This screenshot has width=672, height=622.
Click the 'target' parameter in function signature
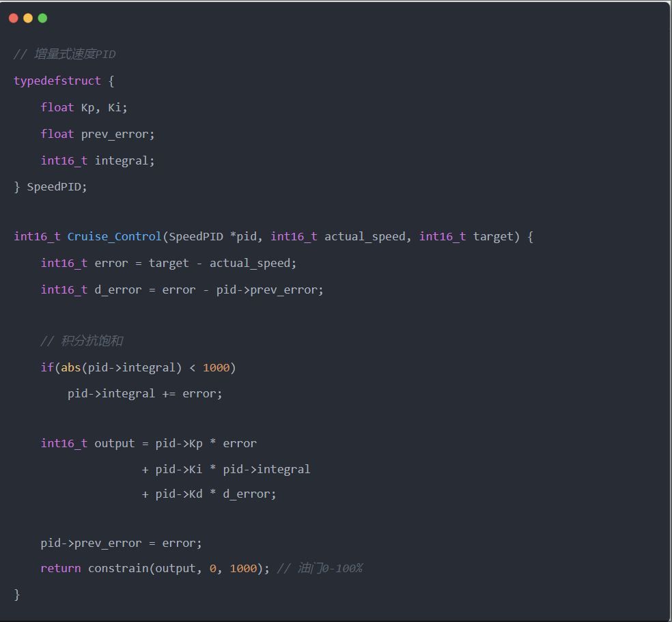click(x=493, y=236)
